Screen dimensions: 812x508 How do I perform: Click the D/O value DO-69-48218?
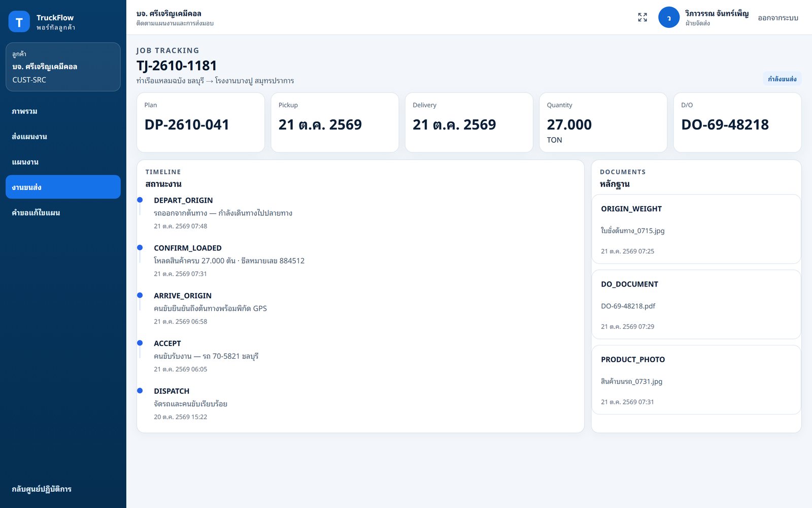click(x=725, y=124)
